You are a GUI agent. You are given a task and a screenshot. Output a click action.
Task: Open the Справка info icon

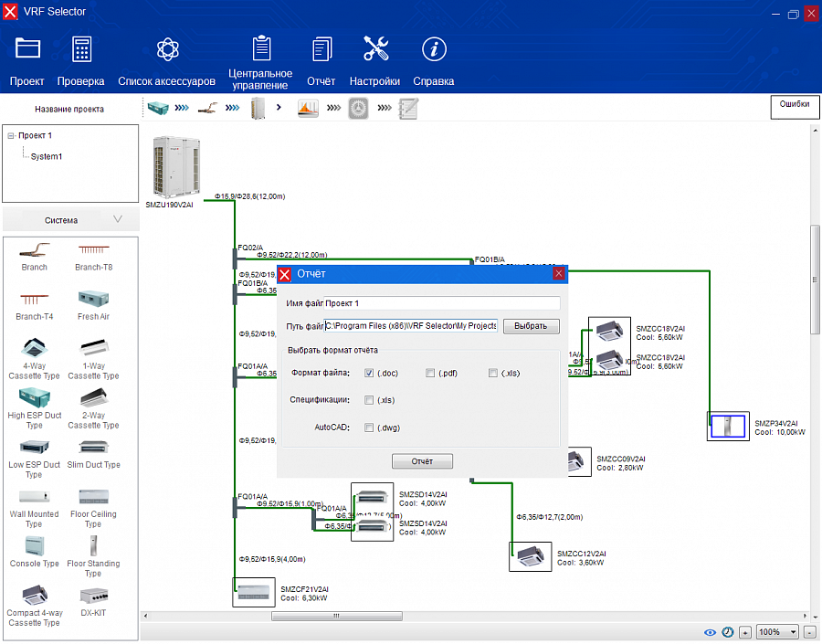point(433,50)
